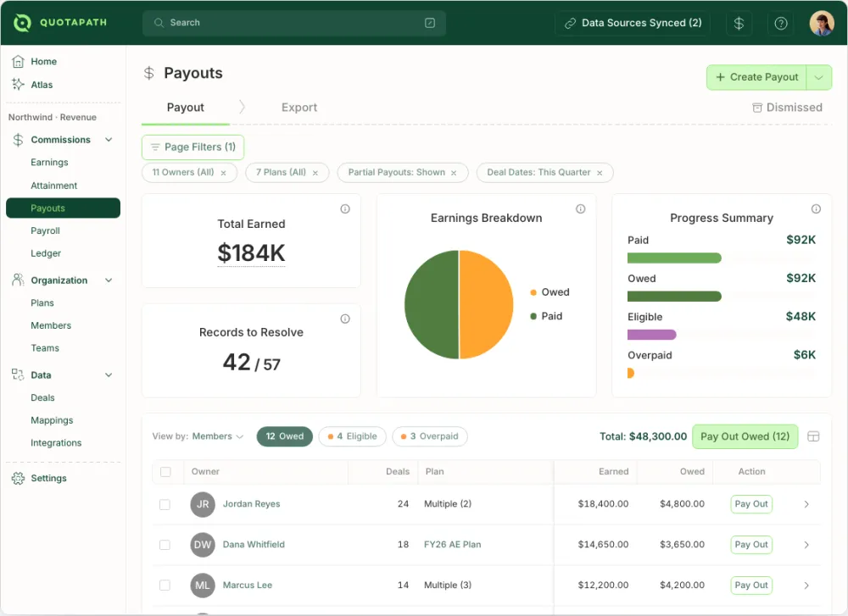This screenshot has height=616, width=848.
Task: Click the green Paid progress bar
Action: pyautogui.click(x=674, y=258)
